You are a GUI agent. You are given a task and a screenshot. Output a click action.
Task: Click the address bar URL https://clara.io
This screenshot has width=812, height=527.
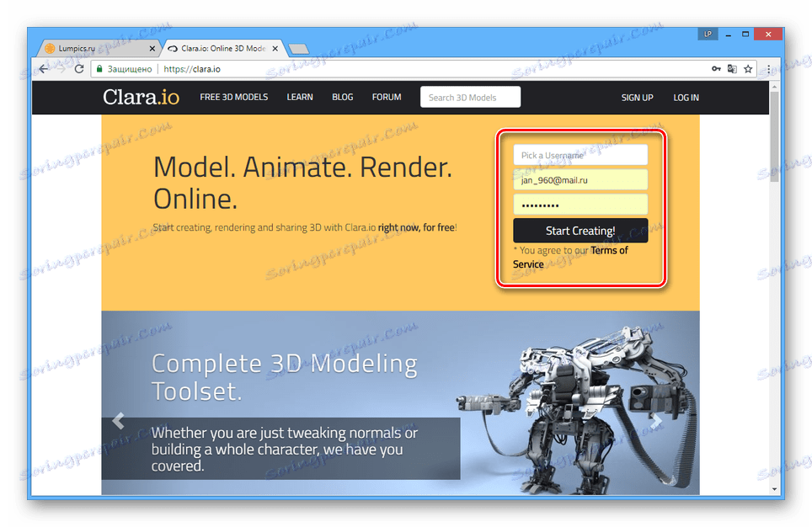[x=192, y=69]
